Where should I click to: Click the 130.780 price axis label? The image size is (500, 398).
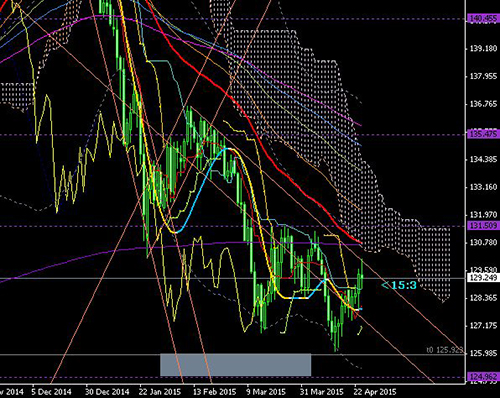coord(483,242)
